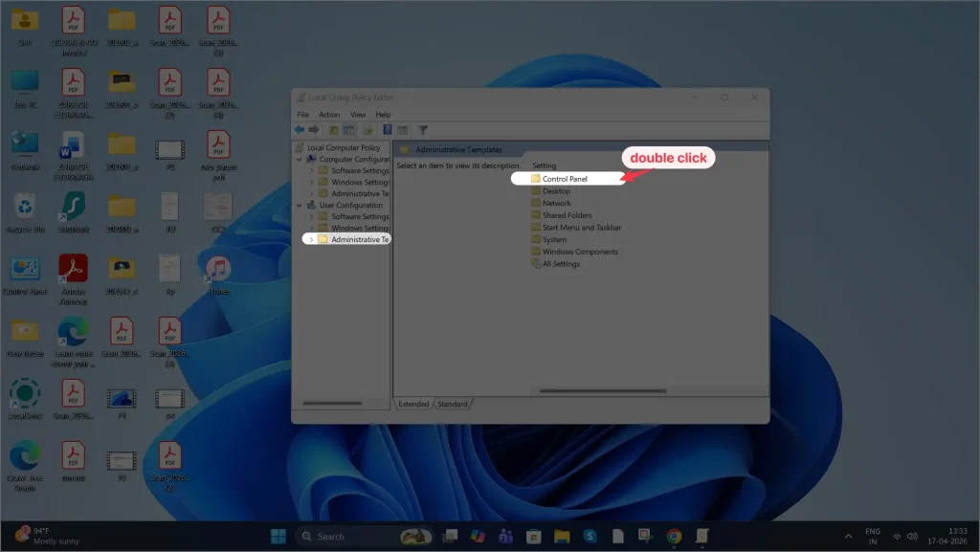Switch to the Standard tab
980x552 pixels.
point(453,404)
